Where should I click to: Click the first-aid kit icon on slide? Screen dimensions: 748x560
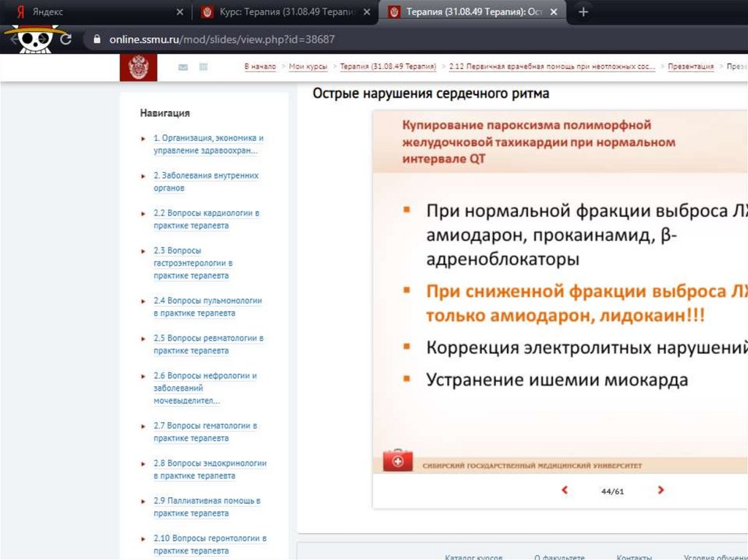pos(397,460)
